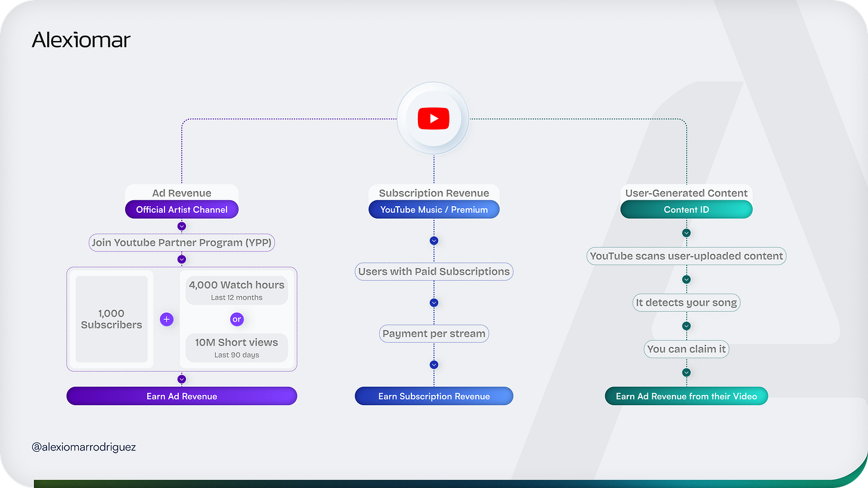Screen dimensions: 868x488
Task: Click You can claim it box
Action: coord(686,349)
